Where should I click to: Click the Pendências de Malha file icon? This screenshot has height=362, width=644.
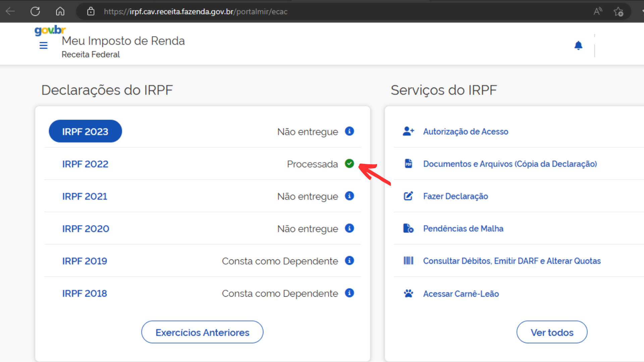(x=408, y=228)
